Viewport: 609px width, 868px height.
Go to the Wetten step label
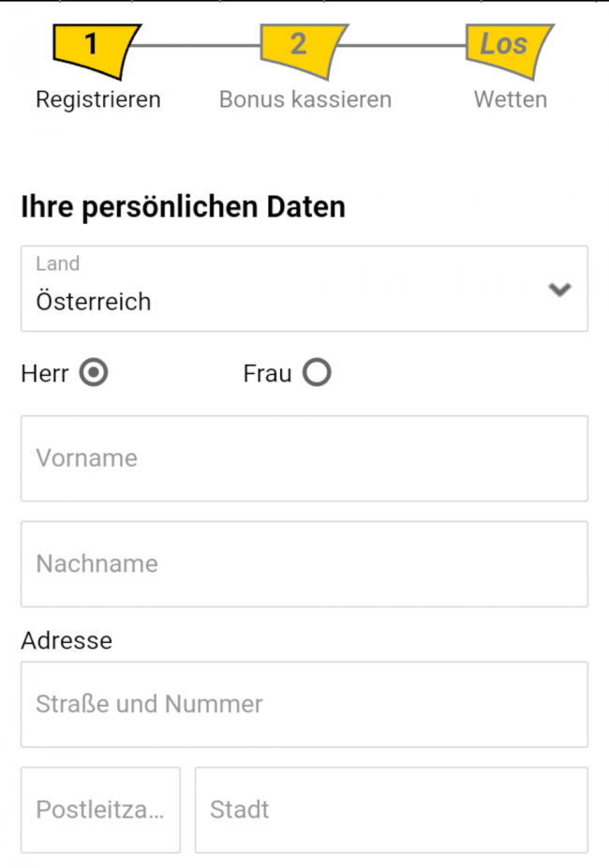(510, 99)
